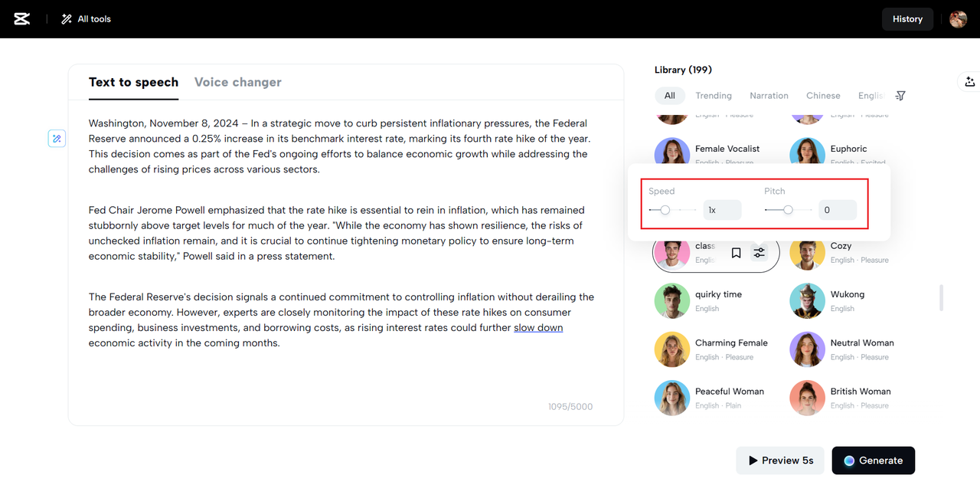
Task: Switch to the Text to speech tab
Action: click(x=133, y=81)
